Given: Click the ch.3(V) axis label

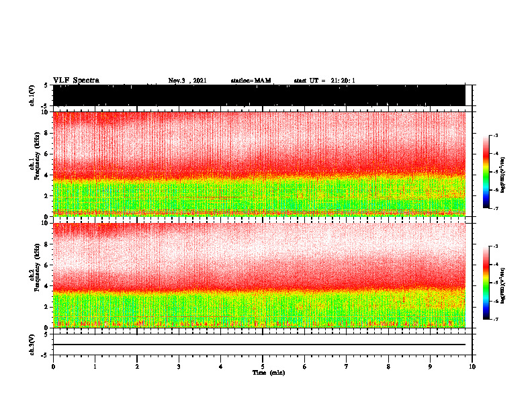Looking at the screenshot, I should [32, 345].
